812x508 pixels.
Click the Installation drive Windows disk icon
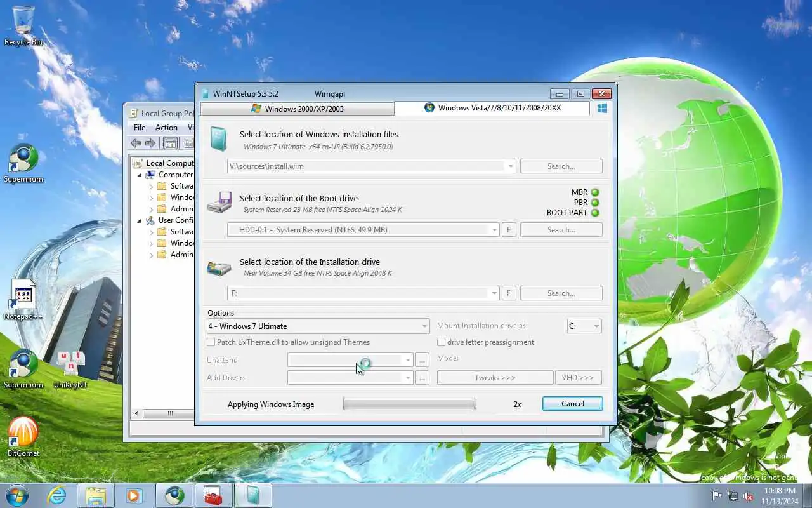pos(219,268)
